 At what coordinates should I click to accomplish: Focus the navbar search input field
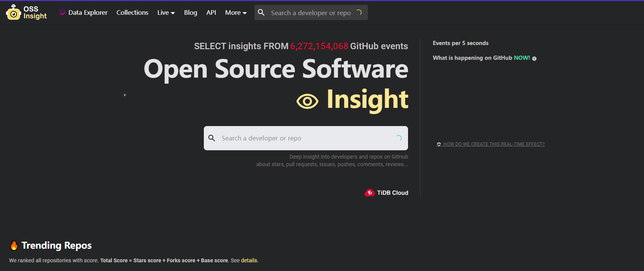pyautogui.click(x=311, y=13)
